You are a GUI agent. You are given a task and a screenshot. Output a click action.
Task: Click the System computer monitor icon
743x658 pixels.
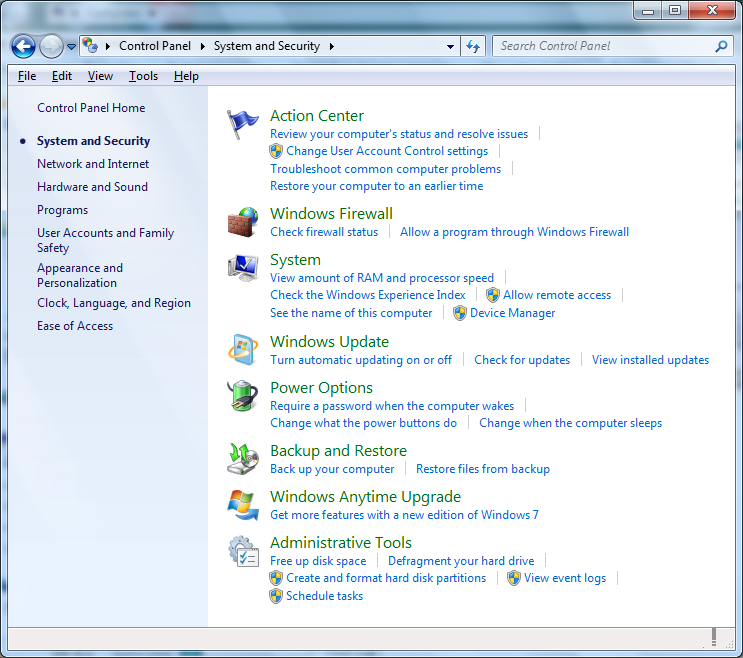click(x=243, y=268)
